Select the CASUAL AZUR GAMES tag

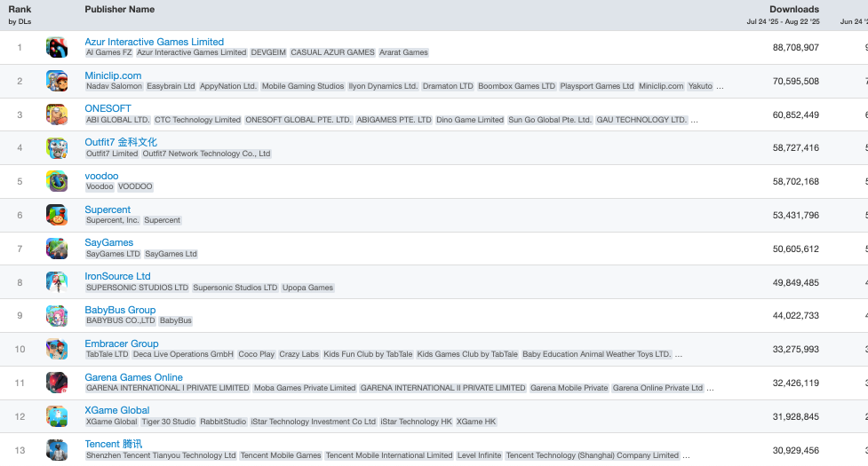(332, 52)
